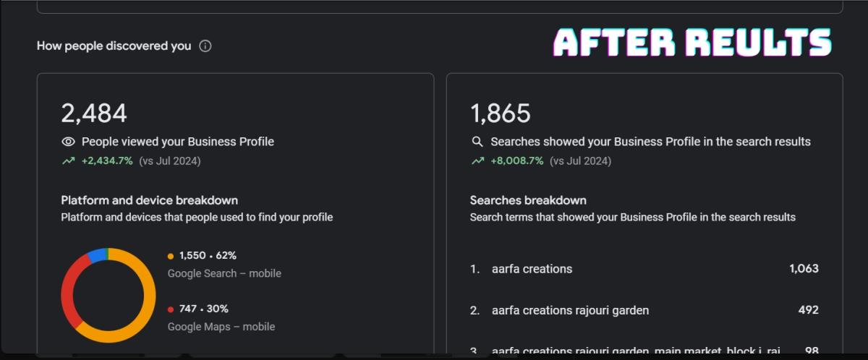868x360 pixels.
Task: Click the 2,484 profile views number
Action: point(94,113)
